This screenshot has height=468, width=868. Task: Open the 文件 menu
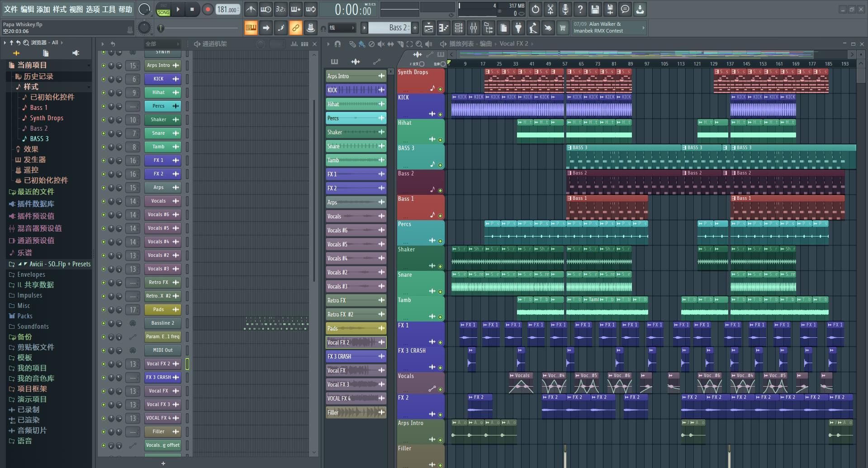click(x=11, y=9)
